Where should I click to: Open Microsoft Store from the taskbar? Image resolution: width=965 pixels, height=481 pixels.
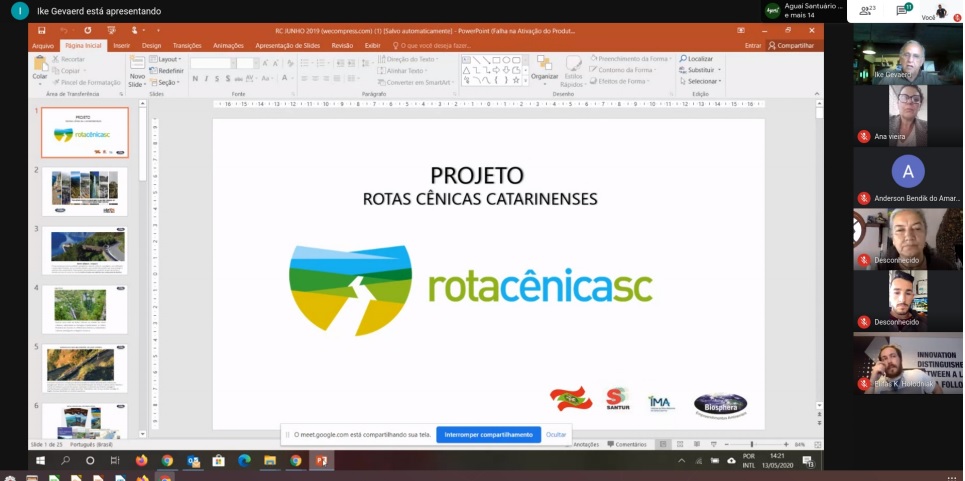(x=218, y=461)
